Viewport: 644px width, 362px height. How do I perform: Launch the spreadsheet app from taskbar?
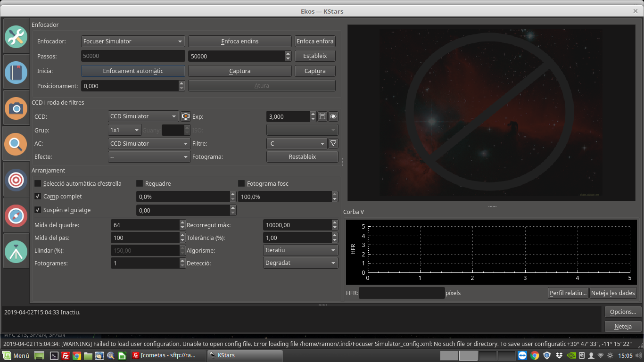(x=122, y=355)
